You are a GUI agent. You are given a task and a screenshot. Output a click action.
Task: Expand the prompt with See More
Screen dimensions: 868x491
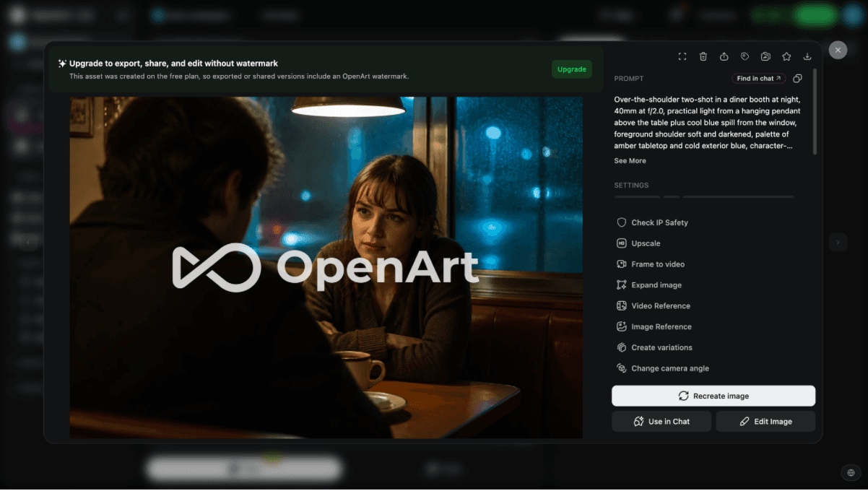[630, 160]
